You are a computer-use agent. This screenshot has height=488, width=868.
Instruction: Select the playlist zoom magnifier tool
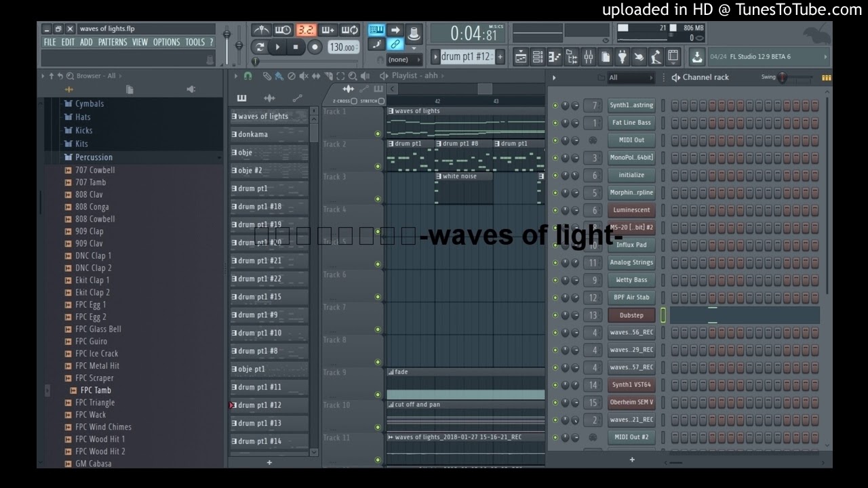click(x=353, y=76)
